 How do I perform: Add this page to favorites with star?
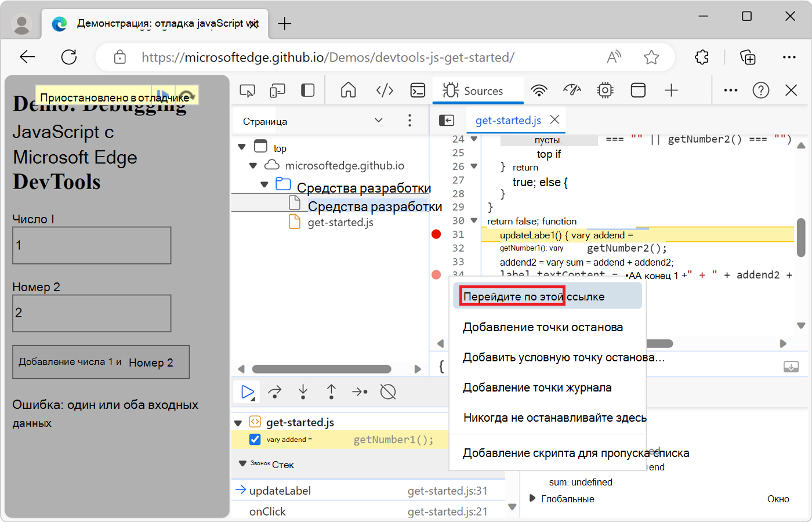click(x=651, y=57)
